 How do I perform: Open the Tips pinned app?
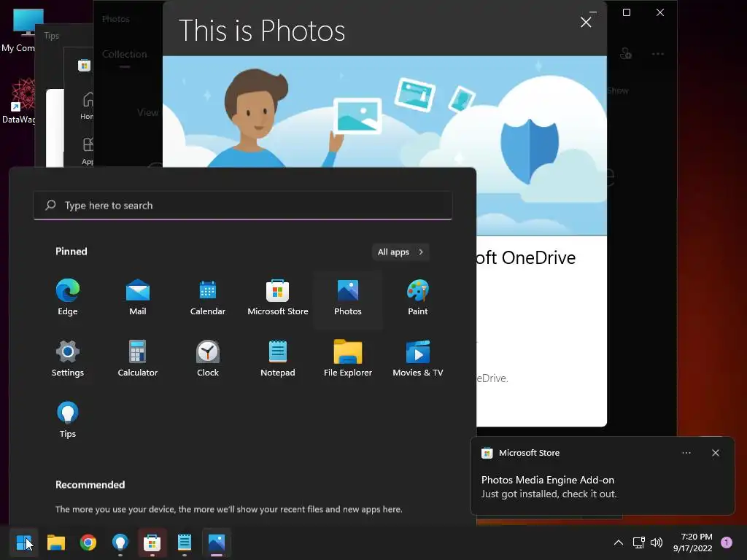(x=68, y=420)
